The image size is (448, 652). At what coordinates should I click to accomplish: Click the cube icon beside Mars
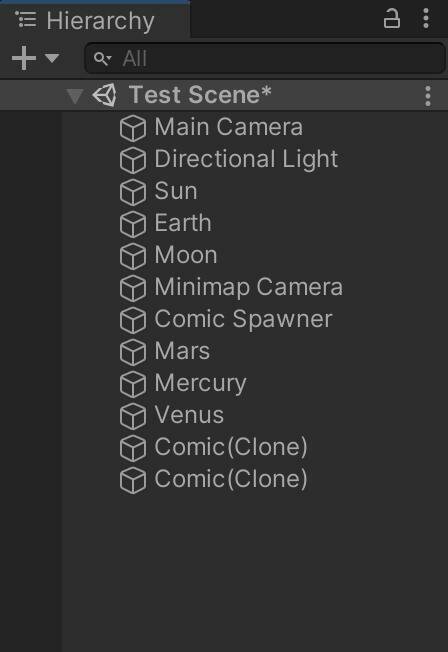[x=133, y=352]
